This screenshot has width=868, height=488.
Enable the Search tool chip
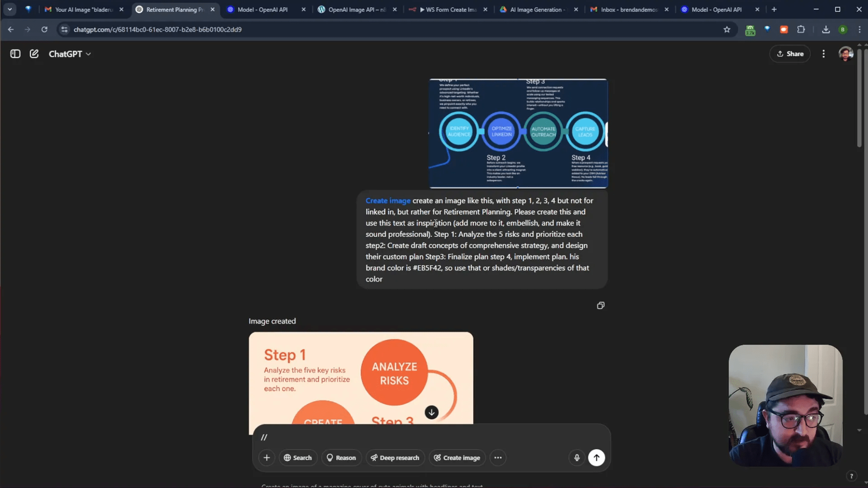point(298,458)
